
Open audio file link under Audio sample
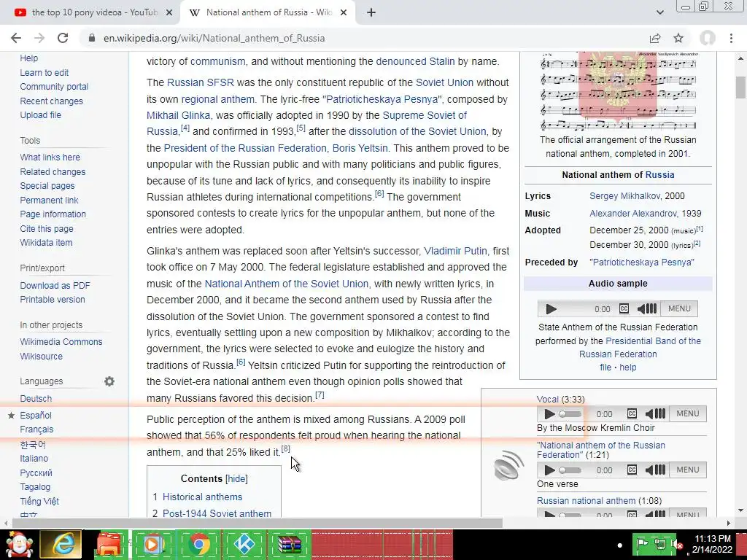tap(605, 367)
